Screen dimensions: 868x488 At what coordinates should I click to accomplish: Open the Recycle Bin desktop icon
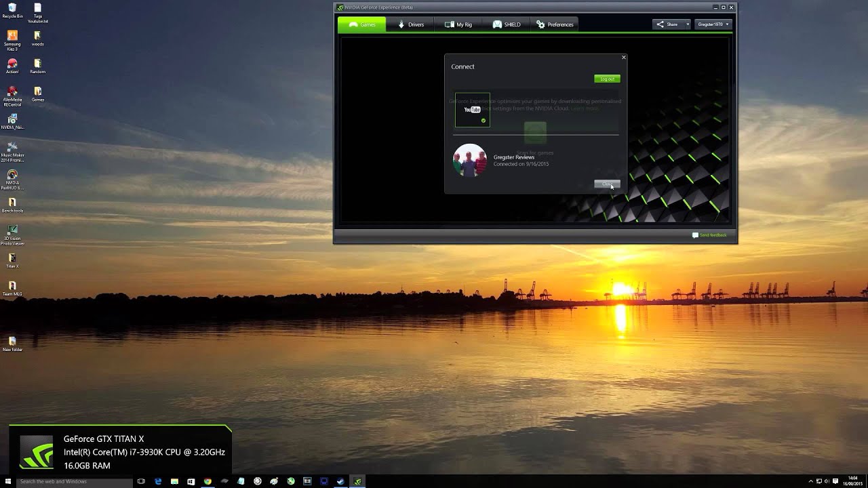(x=12, y=11)
